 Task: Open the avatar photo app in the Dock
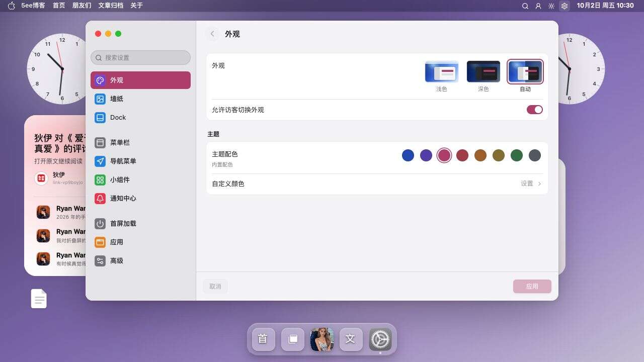coord(322,339)
